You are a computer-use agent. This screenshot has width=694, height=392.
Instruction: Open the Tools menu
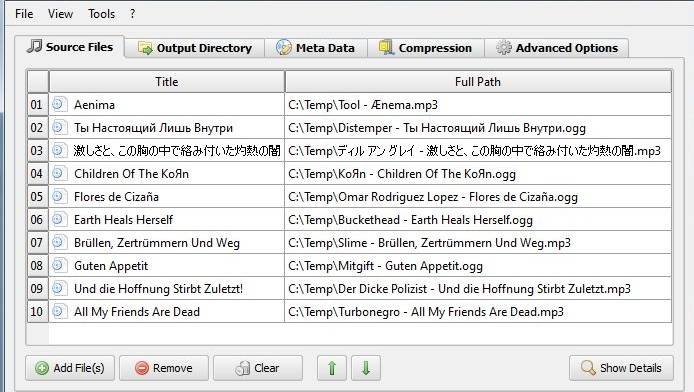pyautogui.click(x=101, y=14)
